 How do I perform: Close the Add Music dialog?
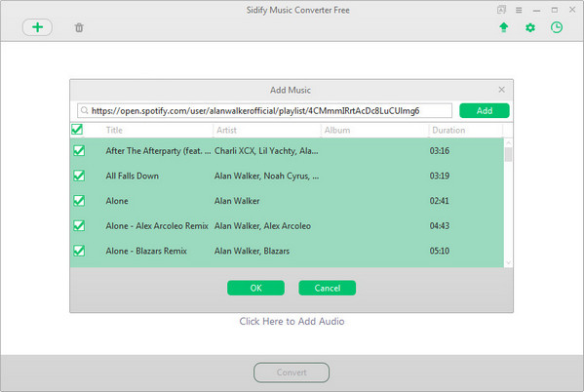(501, 90)
